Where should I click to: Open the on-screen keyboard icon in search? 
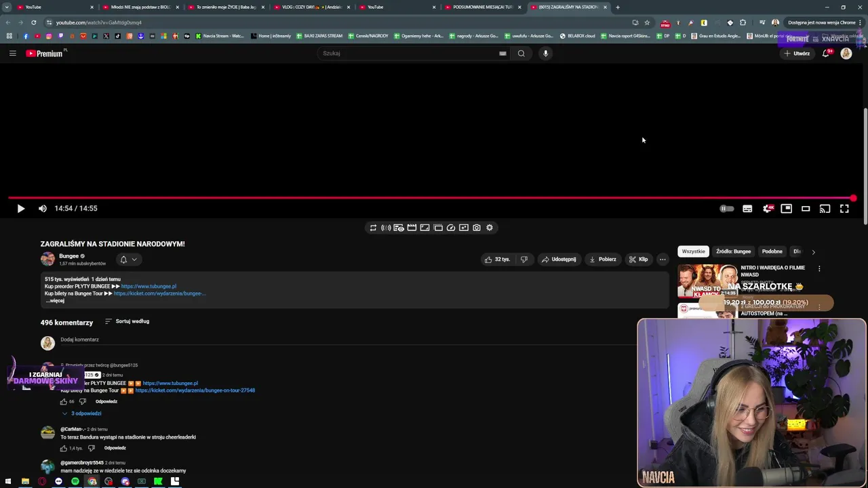(x=502, y=54)
